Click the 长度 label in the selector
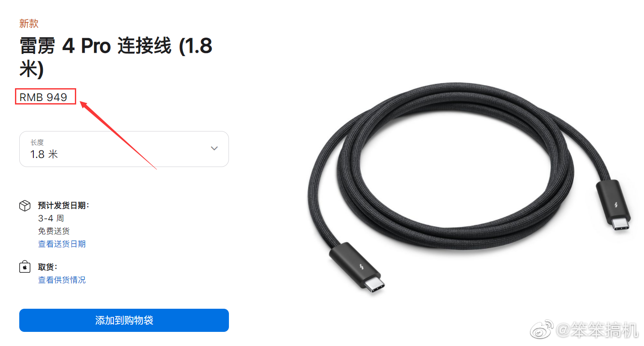The image size is (644, 346). 37,142
